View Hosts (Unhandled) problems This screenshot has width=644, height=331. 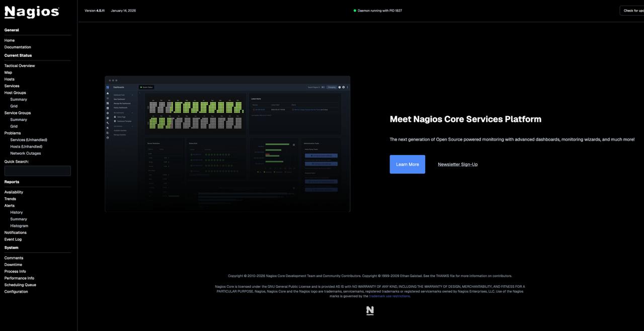[x=26, y=147]
